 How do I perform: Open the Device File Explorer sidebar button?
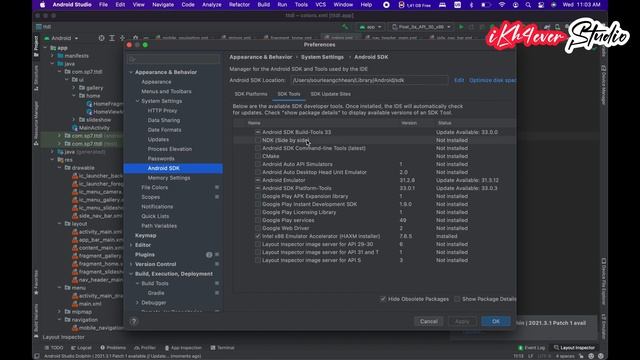coord(604,282)
